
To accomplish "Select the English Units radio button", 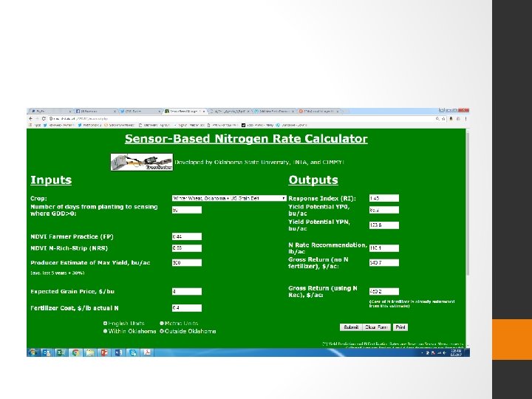I will coord(105,324).
